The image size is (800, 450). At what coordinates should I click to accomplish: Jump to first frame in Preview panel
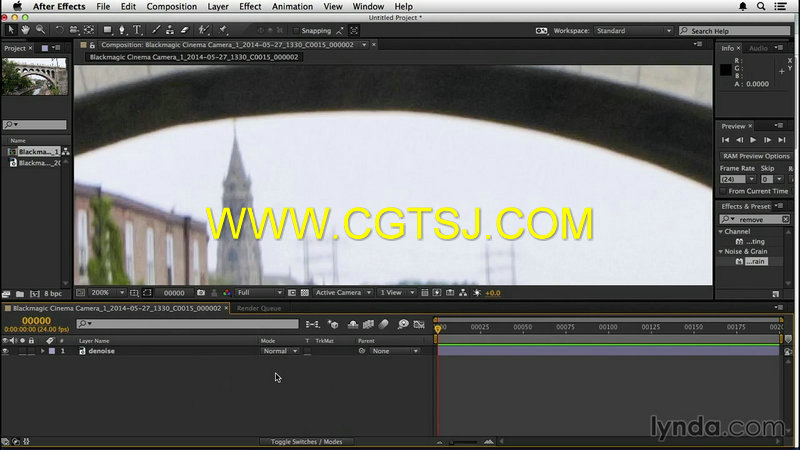tap(725, 140)
